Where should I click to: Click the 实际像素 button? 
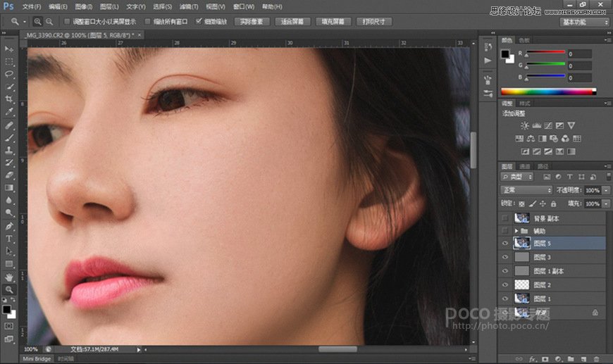point(252,22)
